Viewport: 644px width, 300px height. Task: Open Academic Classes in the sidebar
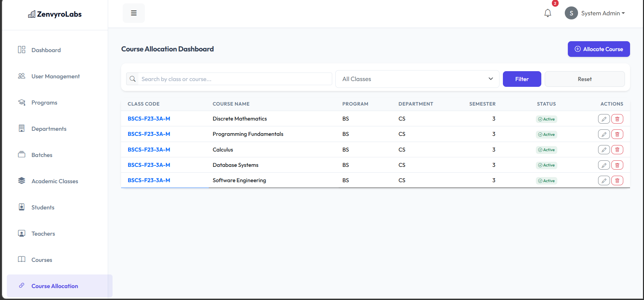click(55, 181)
